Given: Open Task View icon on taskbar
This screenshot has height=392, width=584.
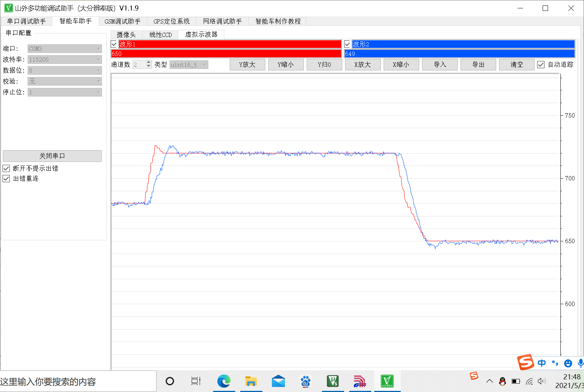Looking at the screenshot, I should [196, 381].
